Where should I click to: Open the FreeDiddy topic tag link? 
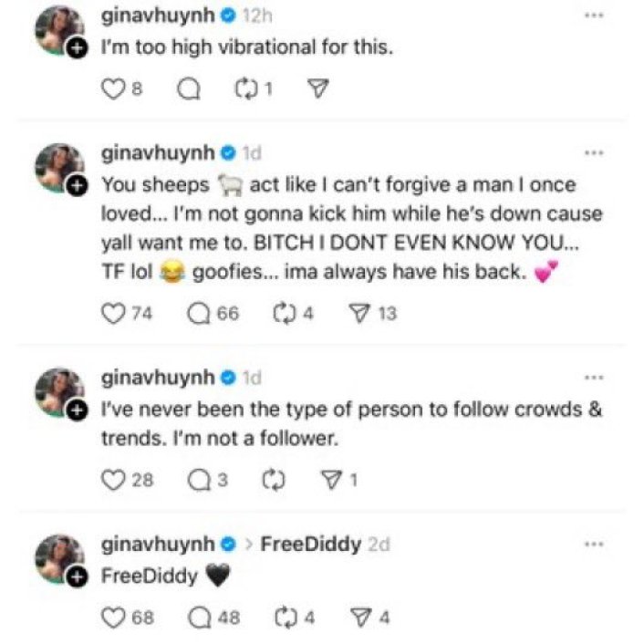click(x=311, y=545)
